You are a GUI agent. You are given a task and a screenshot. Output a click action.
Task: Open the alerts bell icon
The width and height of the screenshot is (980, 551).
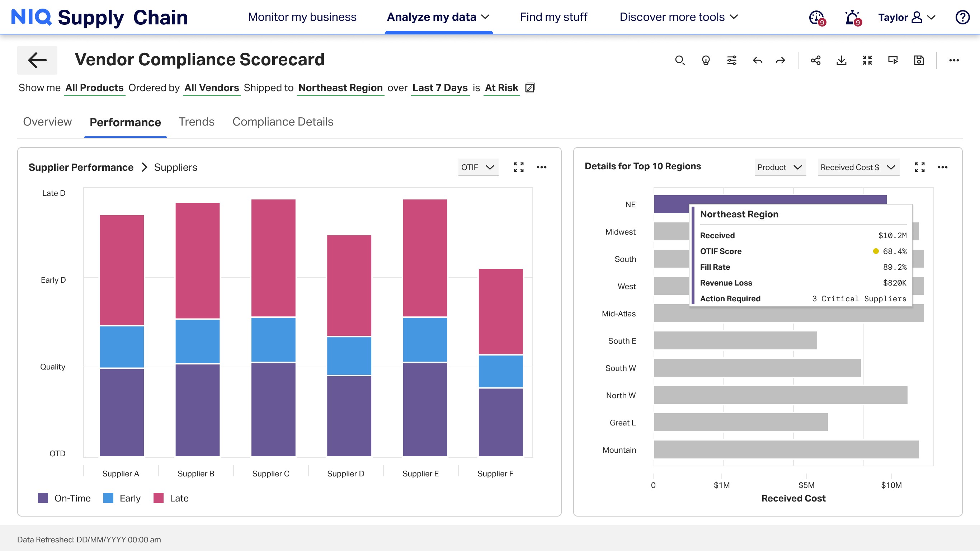tap(852, 18)
